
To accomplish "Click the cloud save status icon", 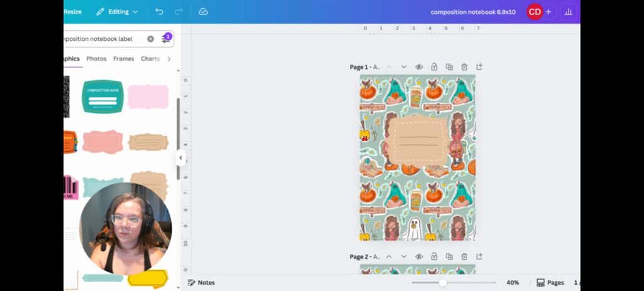I will tap(203, 11).
